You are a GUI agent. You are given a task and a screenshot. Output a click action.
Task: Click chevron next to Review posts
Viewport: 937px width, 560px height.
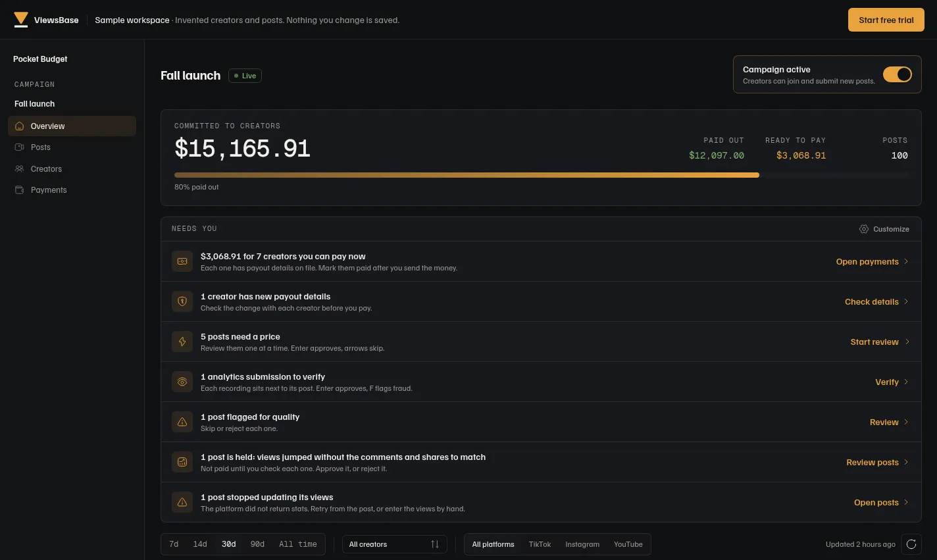[906, 462]
